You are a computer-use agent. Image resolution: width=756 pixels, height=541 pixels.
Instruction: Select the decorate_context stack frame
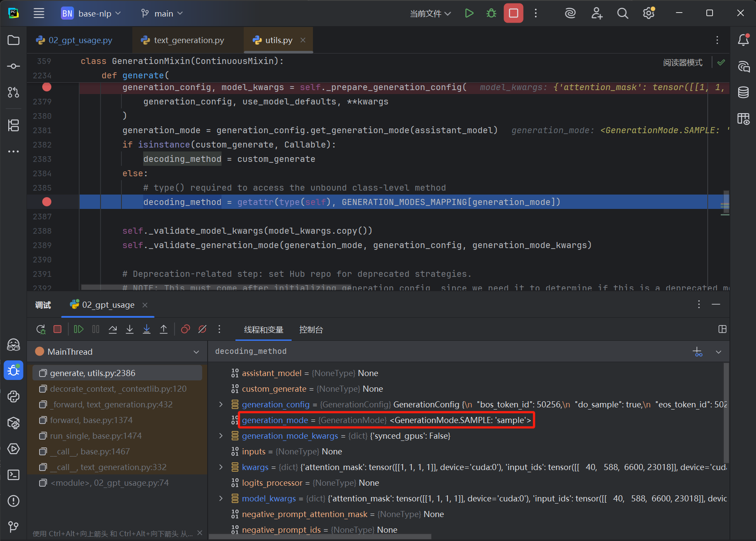[118, 389]
